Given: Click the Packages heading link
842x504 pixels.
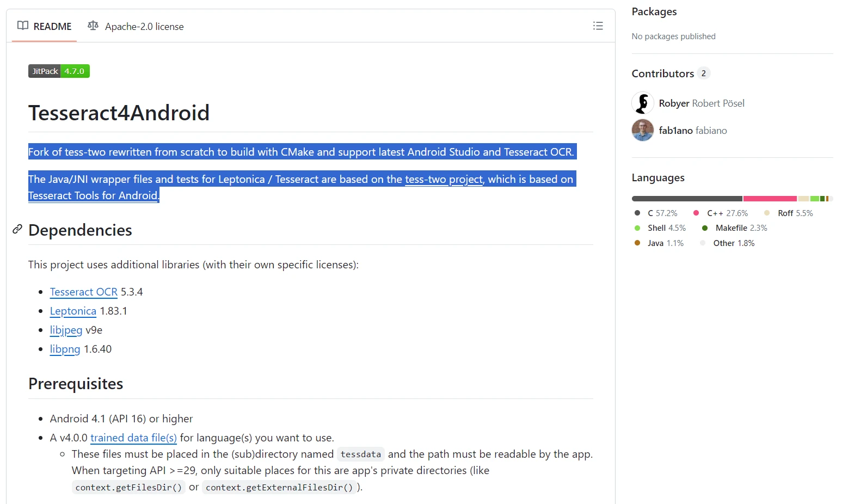Looking at the screenshot, I should pyautogui.click(x=654, y=11).
